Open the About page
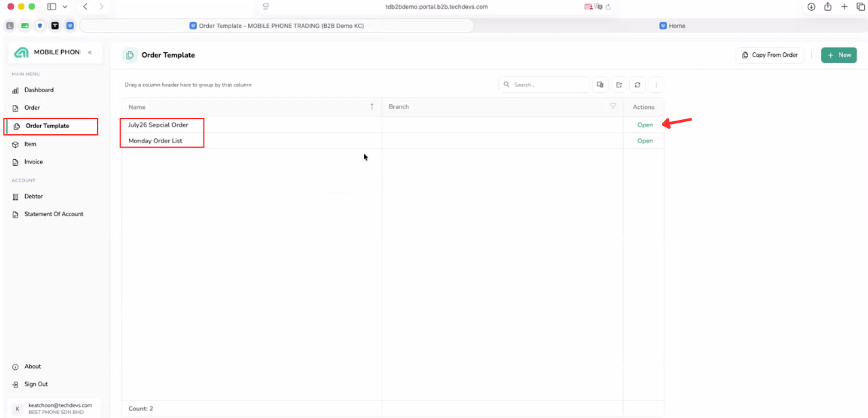 (x=33, y=367)
